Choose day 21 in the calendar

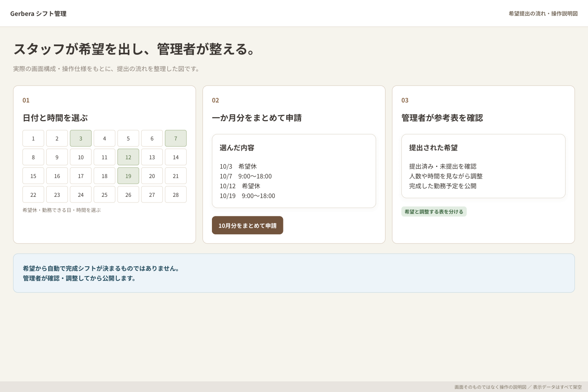point(176,176)
